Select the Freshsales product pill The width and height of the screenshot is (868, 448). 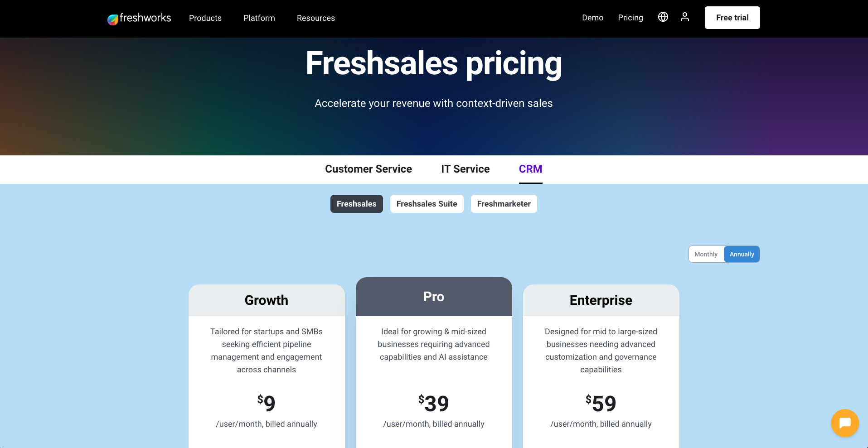pos(356,204)
